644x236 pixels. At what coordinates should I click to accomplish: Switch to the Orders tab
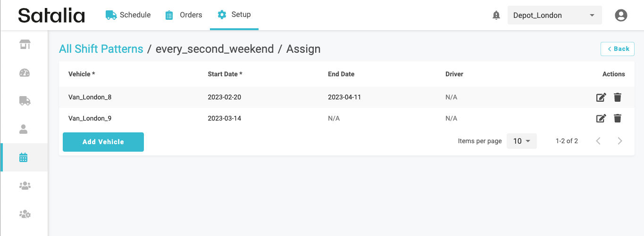(184, 15)
